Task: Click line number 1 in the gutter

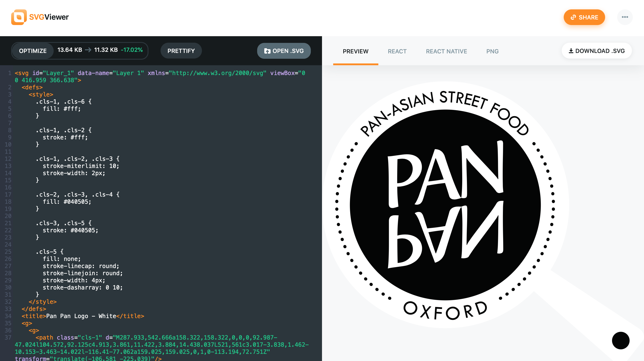Action: [9, 73]
